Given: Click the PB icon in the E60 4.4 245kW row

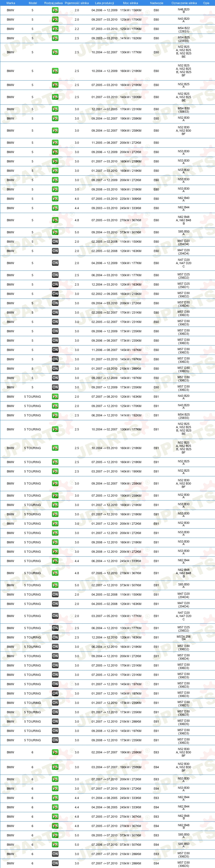Looking at the screenshot, I should [x=55, y=208].
